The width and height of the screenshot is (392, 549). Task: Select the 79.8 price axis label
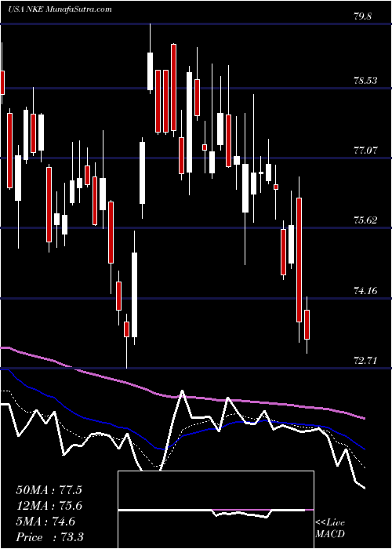coord(362,16)
